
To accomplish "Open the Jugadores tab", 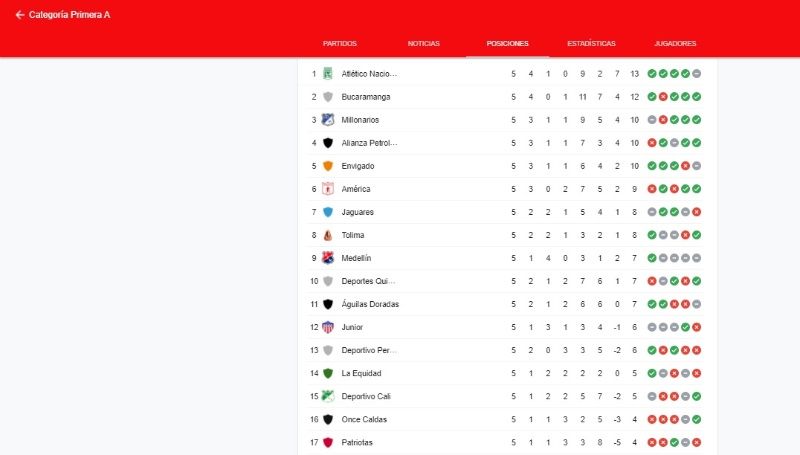I will tap(675, 43).
